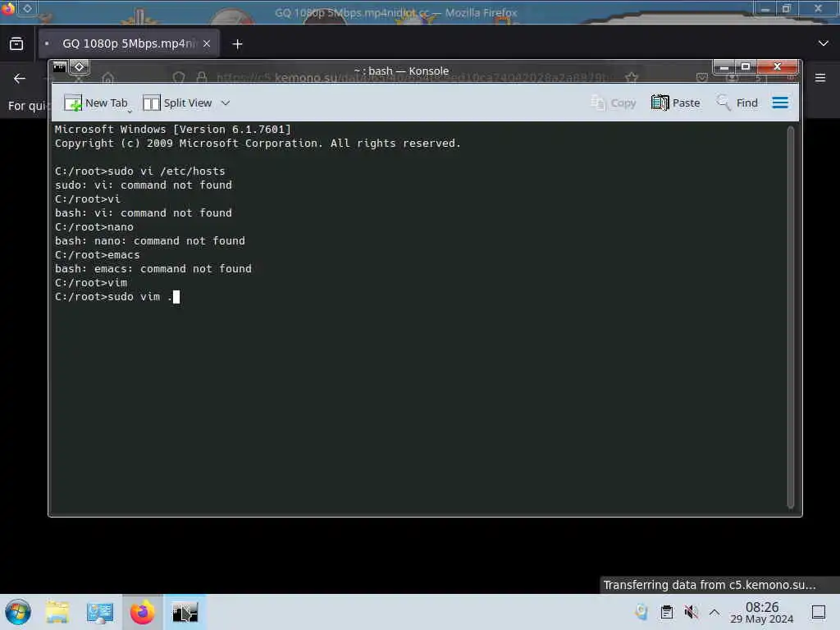Toggle Konsole on-all-desktops pin icon
Image resolution: width=840 pixels, height=630 pixels.
[80, 67]
